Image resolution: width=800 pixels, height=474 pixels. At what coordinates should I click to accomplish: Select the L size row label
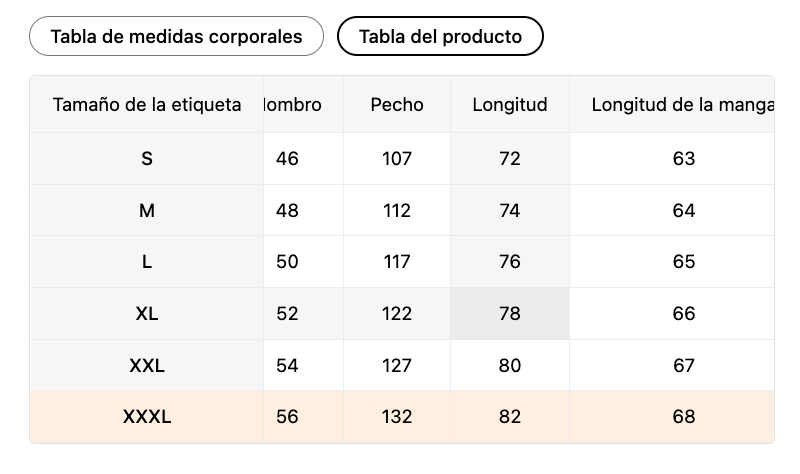pos(147,262)
